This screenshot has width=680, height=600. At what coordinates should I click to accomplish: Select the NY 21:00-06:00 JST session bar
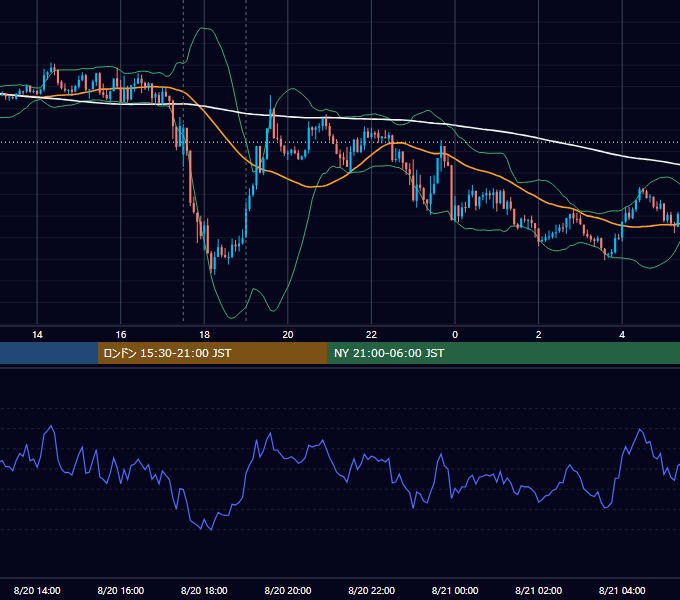[x=503, y=353]
